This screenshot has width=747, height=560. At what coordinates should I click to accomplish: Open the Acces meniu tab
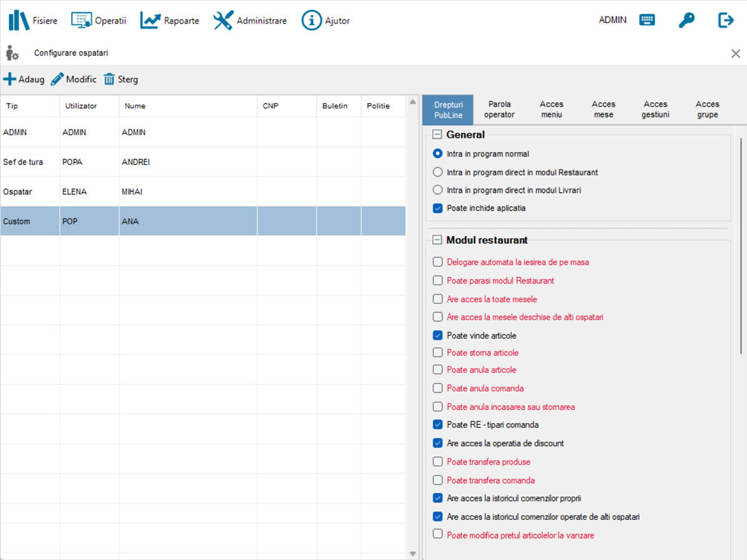(x=552, y=110)
